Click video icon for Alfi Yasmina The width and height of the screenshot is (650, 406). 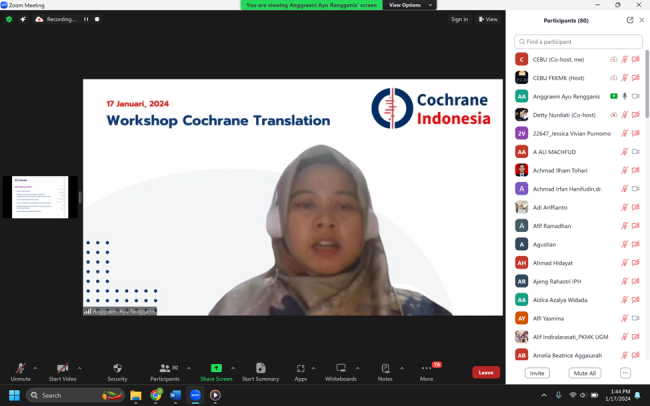coord(635,318)
